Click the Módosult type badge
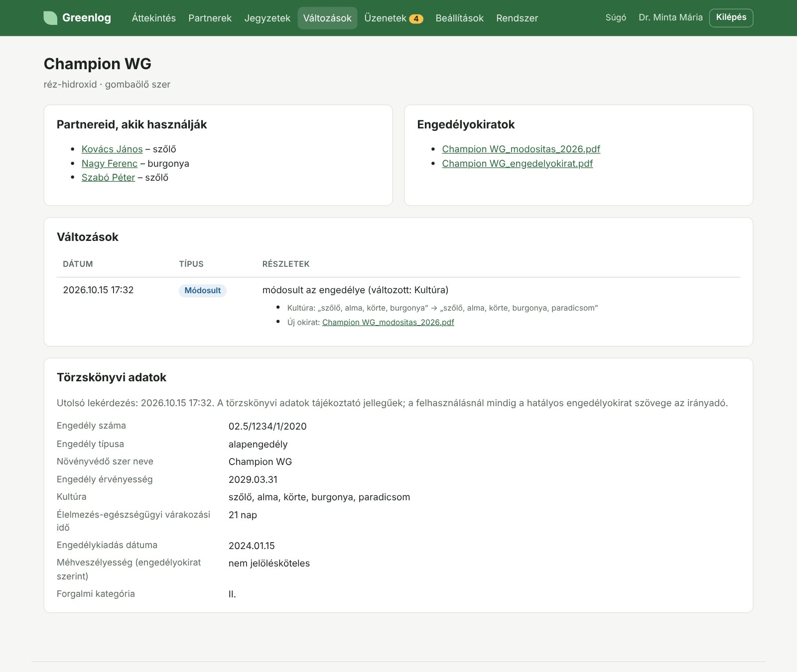Screen dimensions: 797x672 tap(202, 291)
